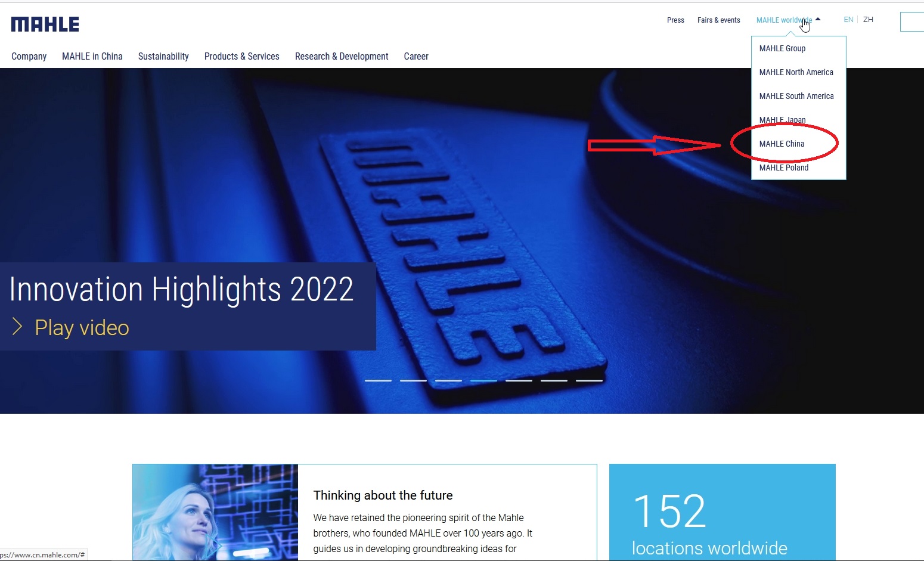
Task: Open the woman's portrait thumbnail
Action: pyautogui.click(x=215, y=512)
